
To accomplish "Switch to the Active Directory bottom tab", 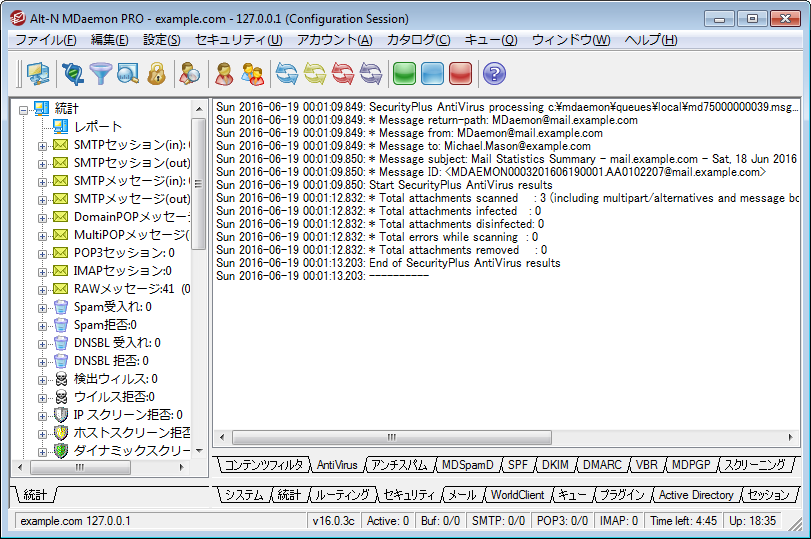I will (696, 495).
